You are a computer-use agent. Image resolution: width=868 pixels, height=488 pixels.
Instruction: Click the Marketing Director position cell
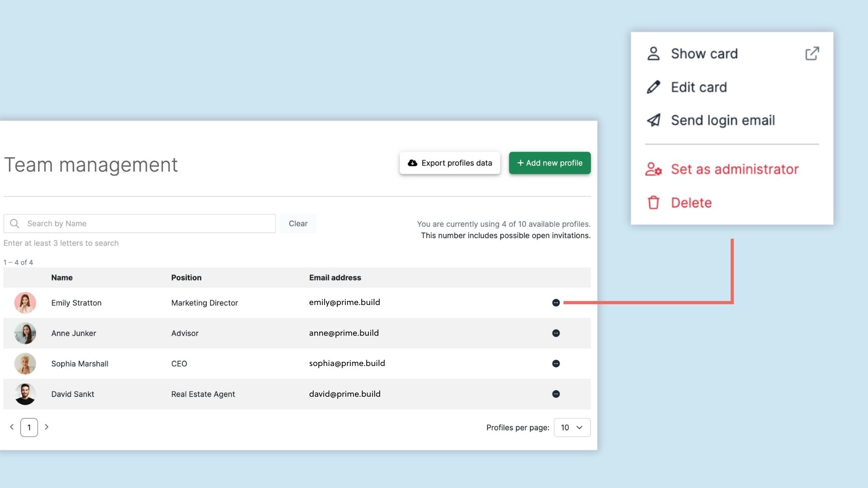coord(204,303)
